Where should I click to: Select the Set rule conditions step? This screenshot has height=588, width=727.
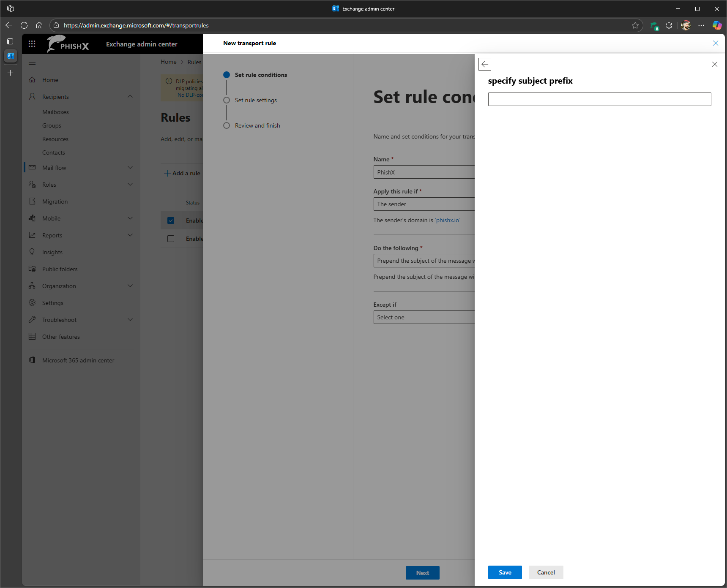point(255,75)
